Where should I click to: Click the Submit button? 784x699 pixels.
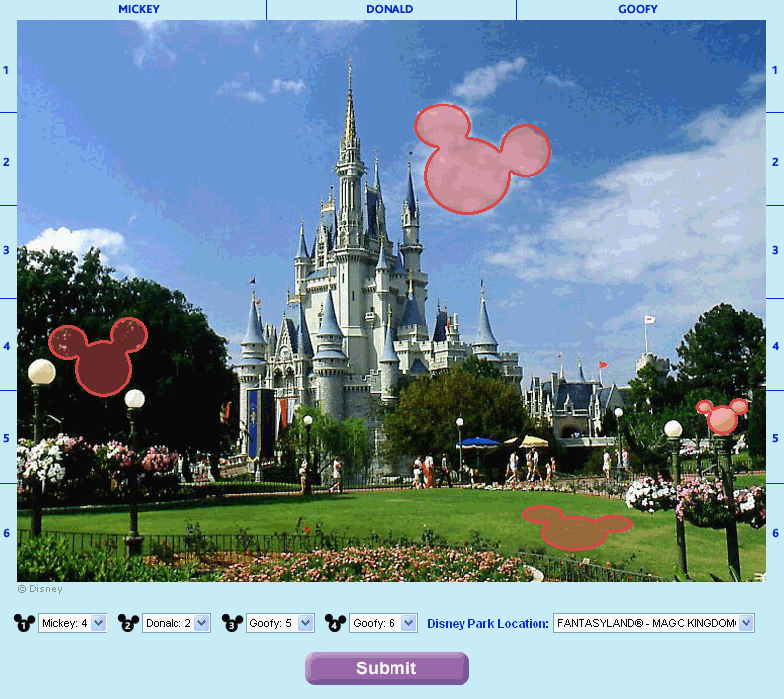pyautogui.click(x=387, y=668)
